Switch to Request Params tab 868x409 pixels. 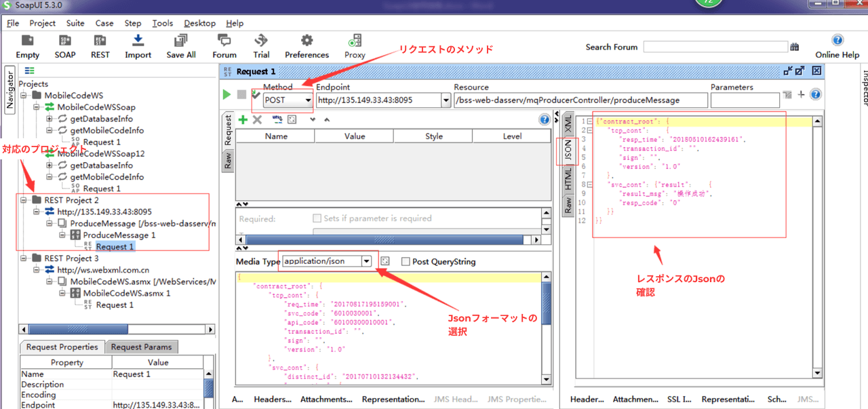tap(142, 347)
